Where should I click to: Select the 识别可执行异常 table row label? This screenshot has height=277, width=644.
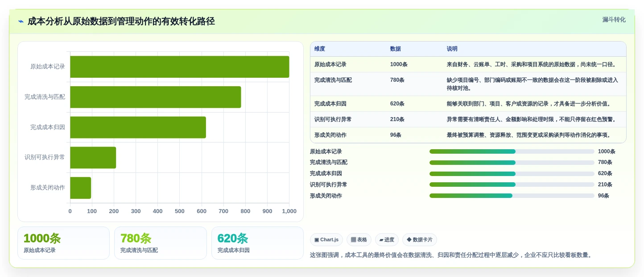(x=333, y=119)
